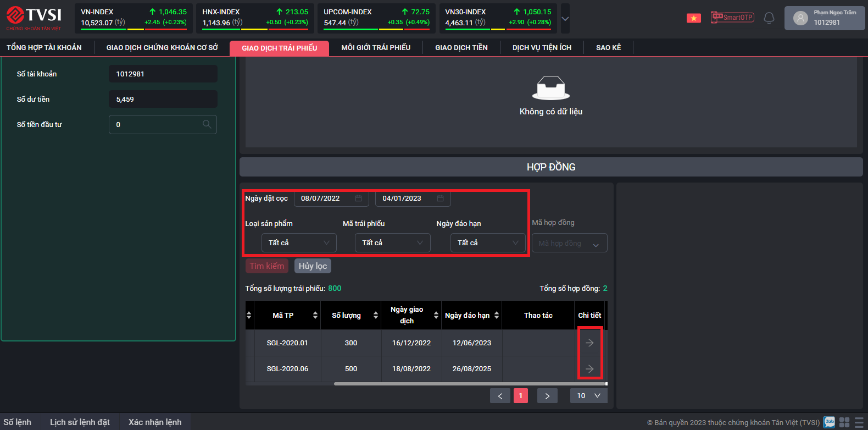The width and height of the screenshot is (868, 430).
Task: Expand the Loại sản phẩm dropdown
Action: coord(299,242)
